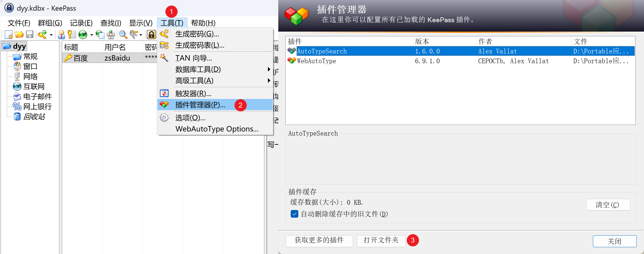Image resolution: width=644 pixels, height=254 pixels.
Task: Click the New database toolbar icon
Action: point(9,35)
